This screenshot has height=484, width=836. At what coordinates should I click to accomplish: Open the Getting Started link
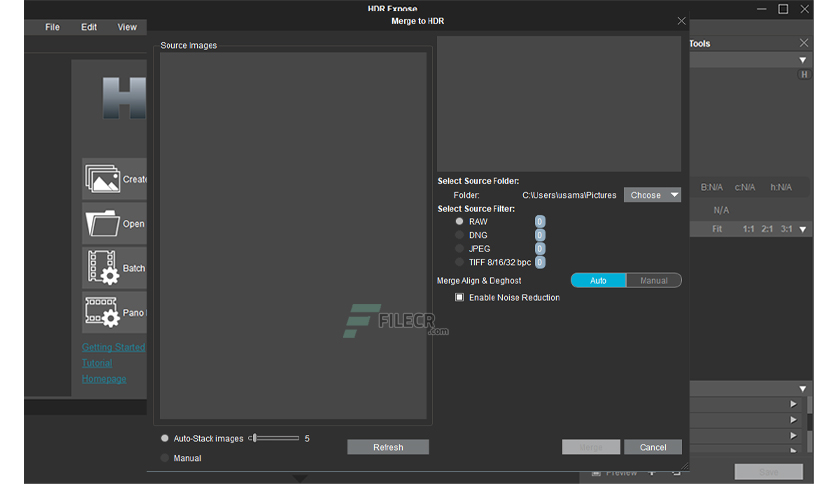coord(113,347)
